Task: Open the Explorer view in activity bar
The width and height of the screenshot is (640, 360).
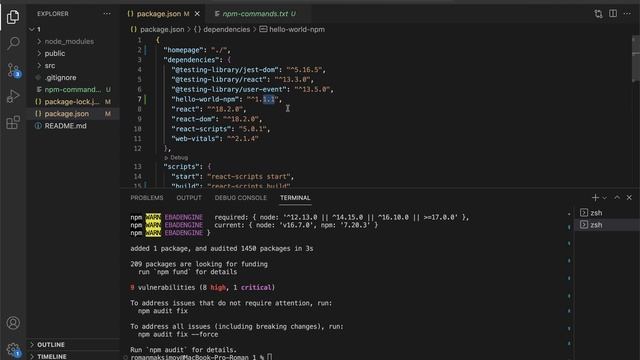Action: point(13,17)
